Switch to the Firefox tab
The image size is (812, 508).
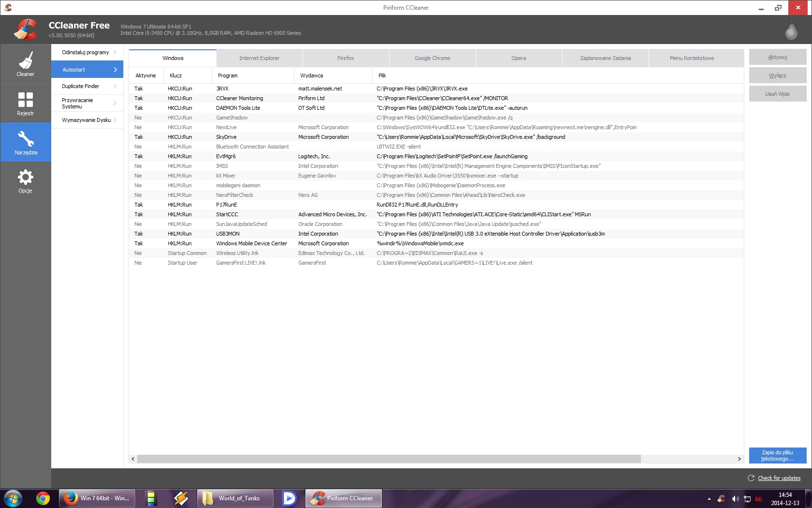pyautogui.click(x=346, y=58)
